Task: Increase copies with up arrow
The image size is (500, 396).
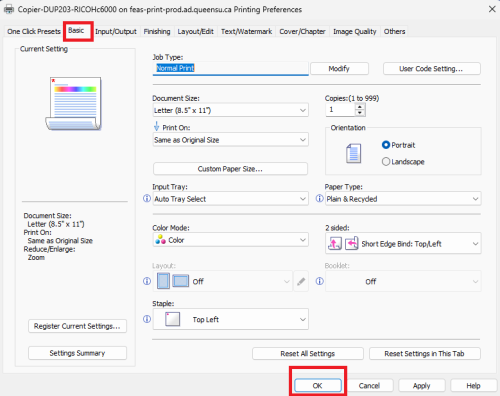Action: [360, 107]
